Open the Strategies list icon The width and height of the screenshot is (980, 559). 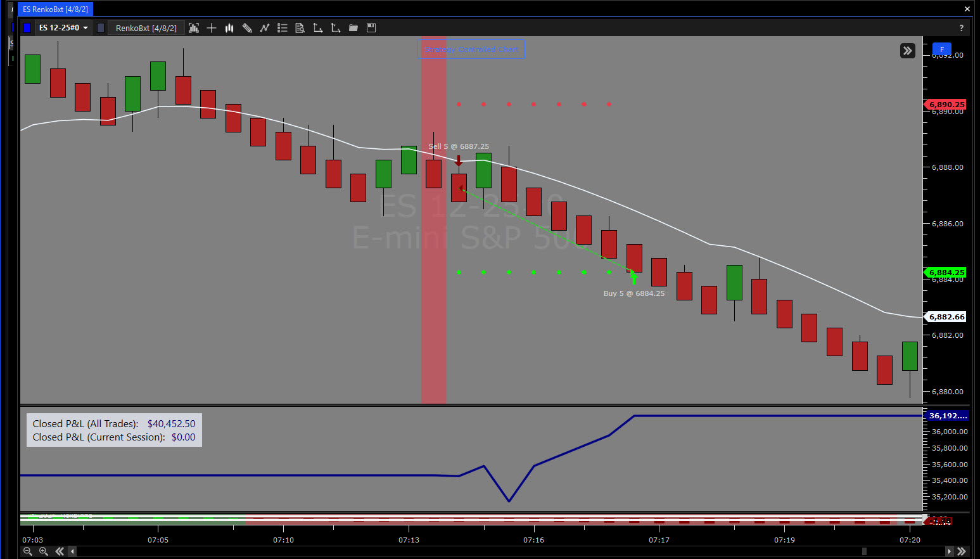[x=283, y=28]
